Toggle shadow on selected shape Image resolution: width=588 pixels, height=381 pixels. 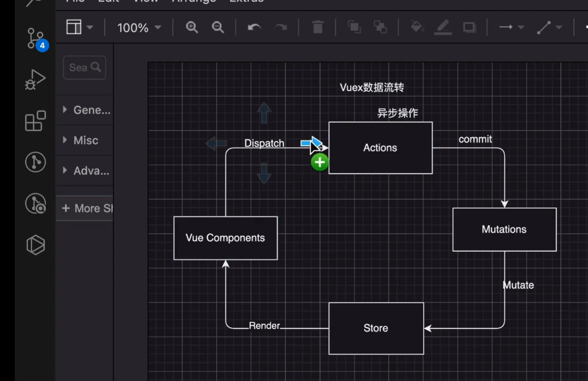point(469,27)
